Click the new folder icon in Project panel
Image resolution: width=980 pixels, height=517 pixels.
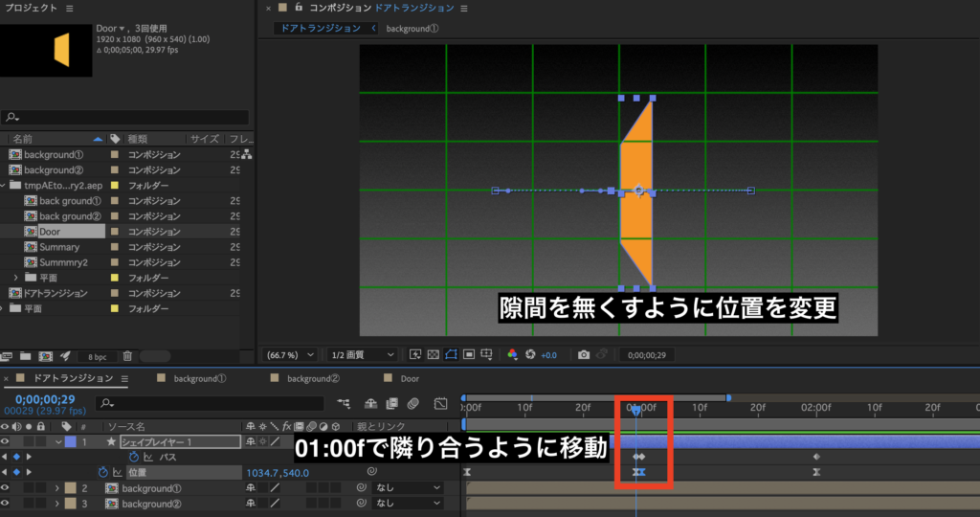(28, 356)
